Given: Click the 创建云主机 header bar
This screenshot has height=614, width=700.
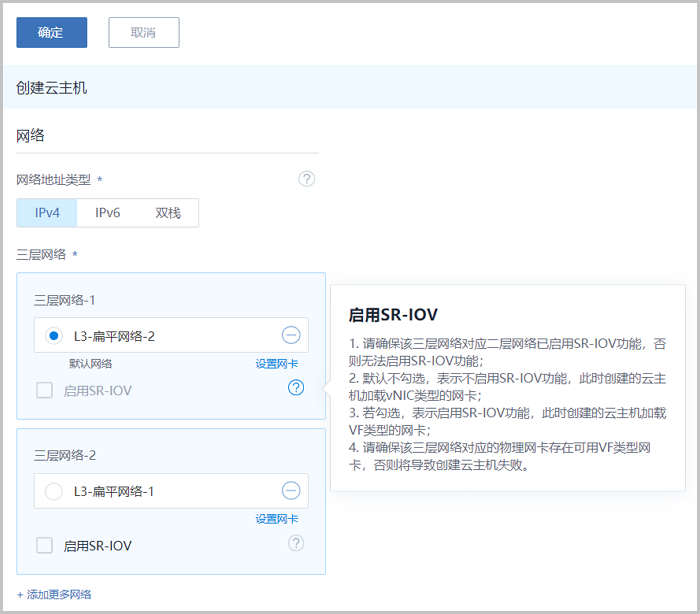Looking at the screenshot, I should pyautogui.click(x=350, y=88).
